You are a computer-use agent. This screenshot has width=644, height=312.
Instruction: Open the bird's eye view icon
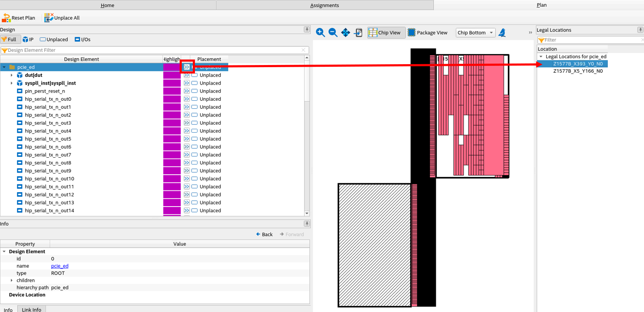click(x=503, y=33)
